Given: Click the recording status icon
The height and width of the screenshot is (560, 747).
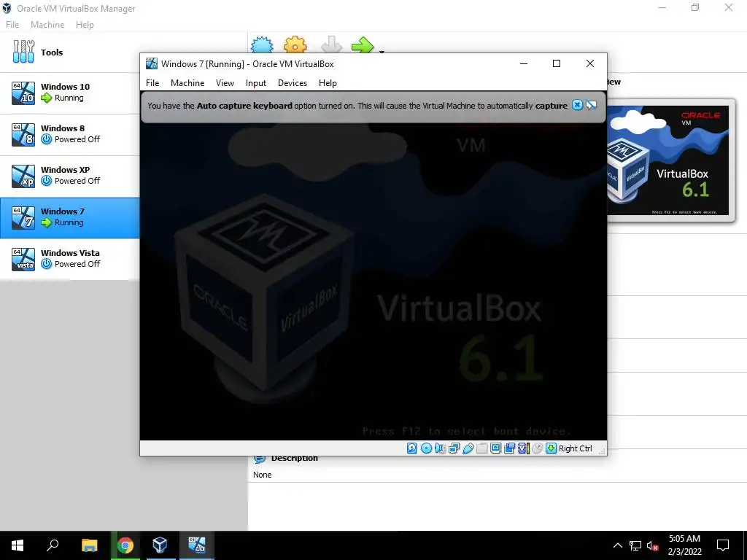Looking at the screenshot, I should [x=509, y=448].
